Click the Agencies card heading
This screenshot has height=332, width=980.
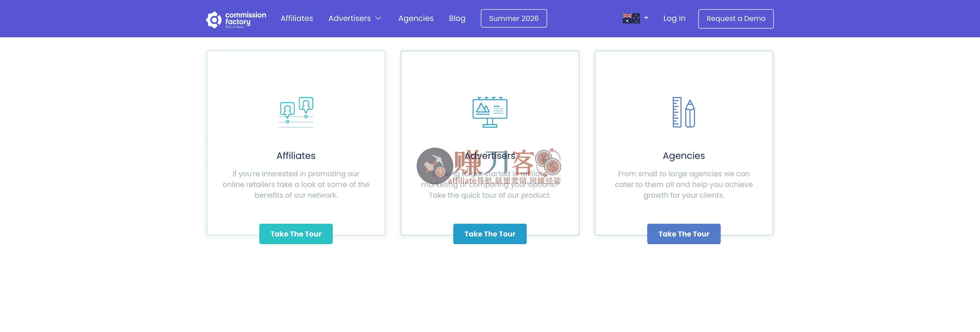684,155
